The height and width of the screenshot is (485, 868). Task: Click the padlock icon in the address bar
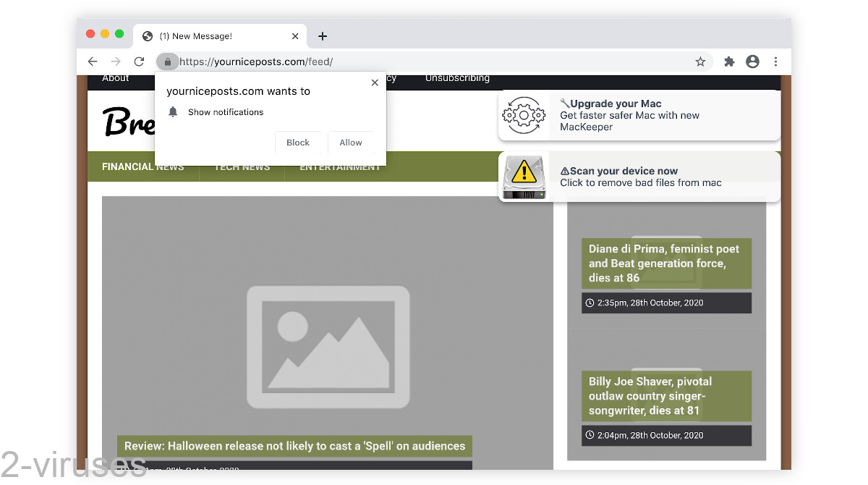pyautogui.click(x=167, y=62)
